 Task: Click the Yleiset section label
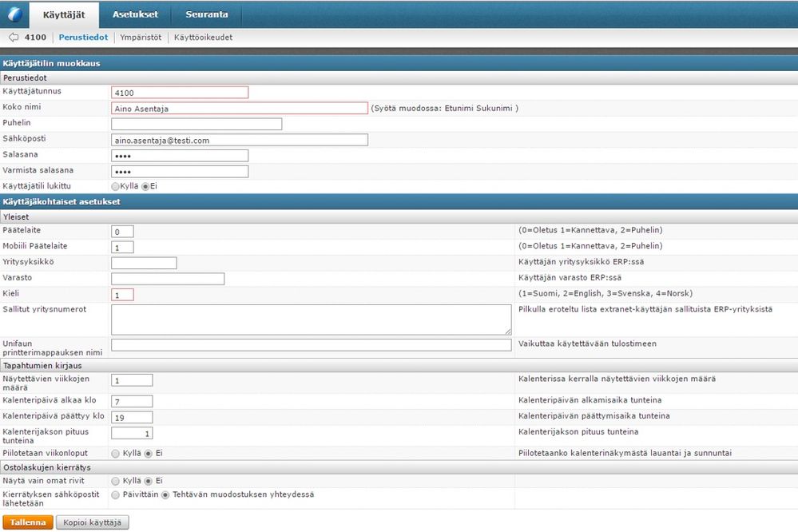16,216
